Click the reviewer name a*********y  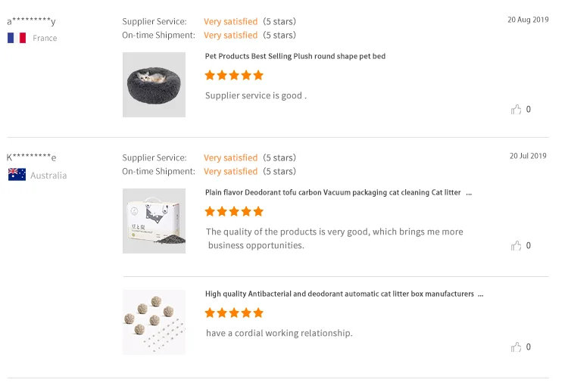pos(31,22)
